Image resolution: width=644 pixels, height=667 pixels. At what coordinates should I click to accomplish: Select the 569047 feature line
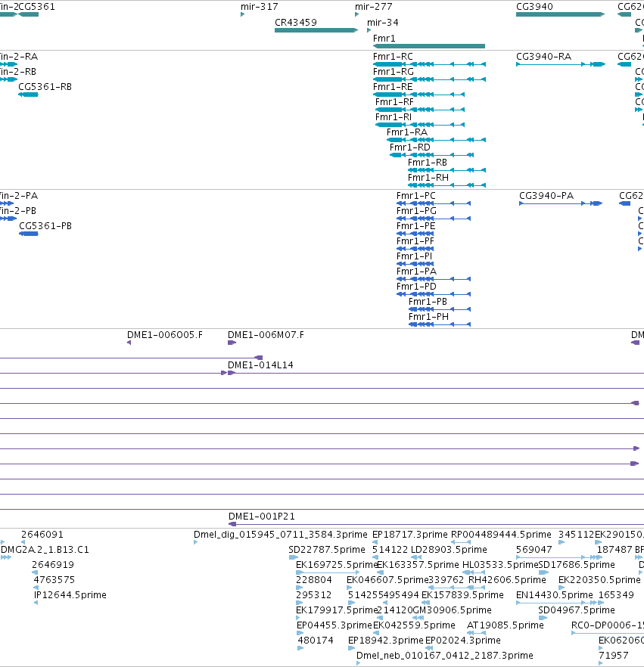(559, 557)
